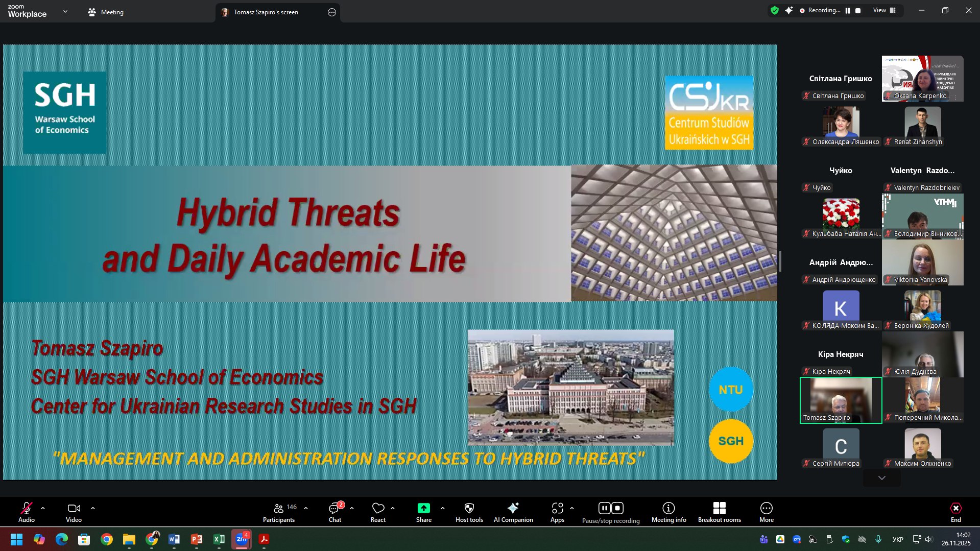Open the Participants panel
Viewport: 980px width, 551px height.
coord(279,512)
